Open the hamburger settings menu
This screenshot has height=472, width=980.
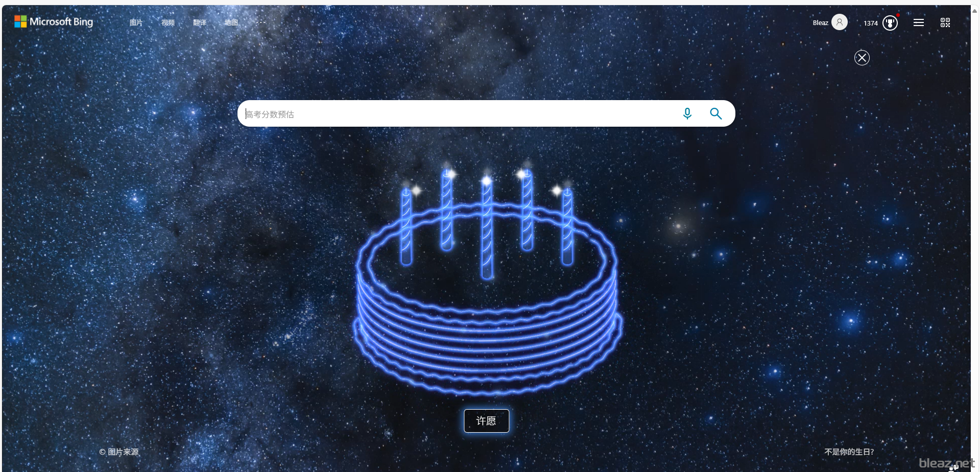coord(919,22)
